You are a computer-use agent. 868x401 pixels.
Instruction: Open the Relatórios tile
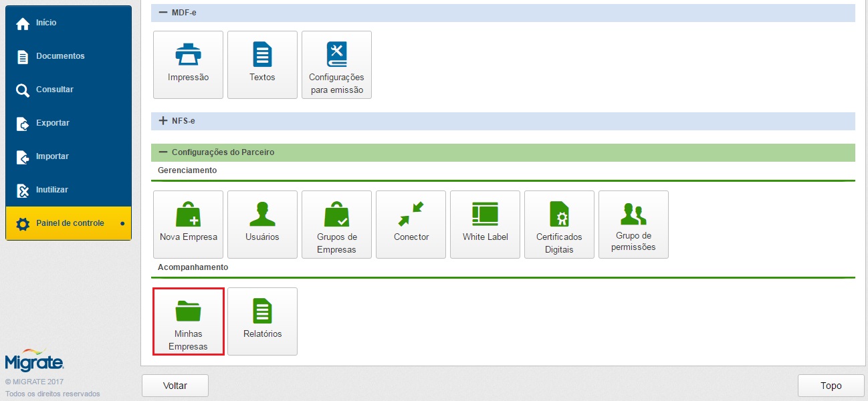(x=262, y=321)
